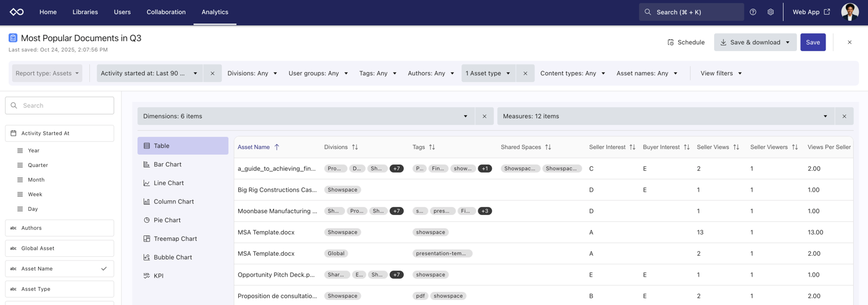Enable the Authors dimension

[60, 228]
